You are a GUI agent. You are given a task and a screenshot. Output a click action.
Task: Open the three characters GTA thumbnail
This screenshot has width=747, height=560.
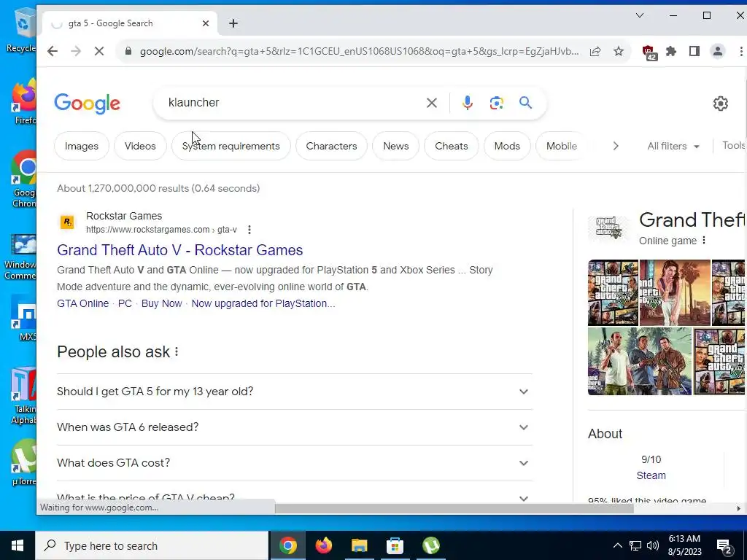[639, 361]
